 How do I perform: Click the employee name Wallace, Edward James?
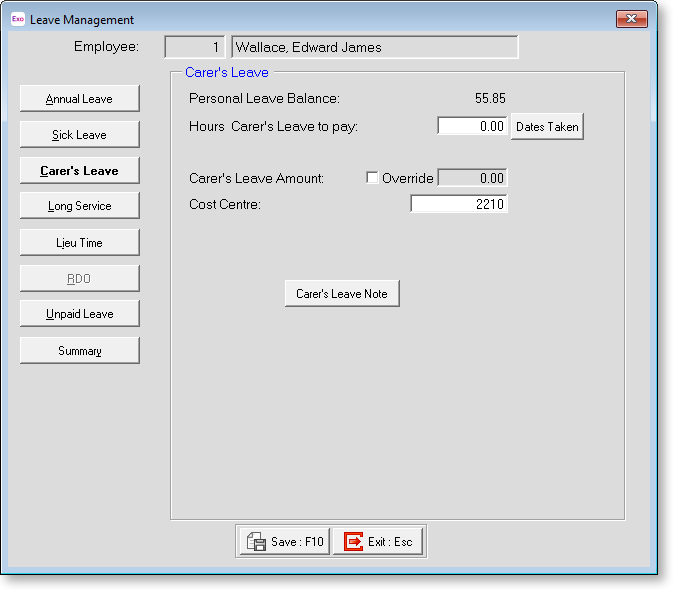[x=374, y=47]
